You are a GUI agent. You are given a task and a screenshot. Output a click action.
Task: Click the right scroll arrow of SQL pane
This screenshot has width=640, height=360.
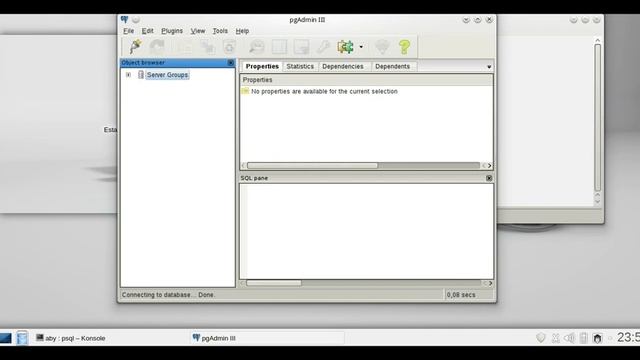tap(490, 283)
